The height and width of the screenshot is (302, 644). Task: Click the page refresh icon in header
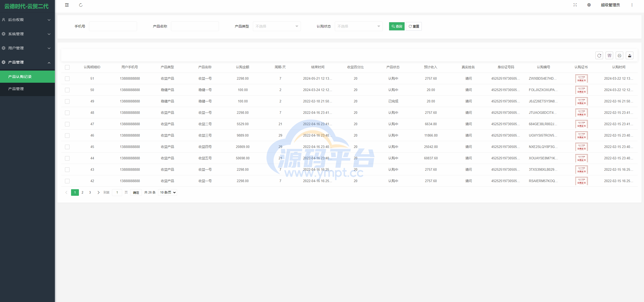point(81,5)
